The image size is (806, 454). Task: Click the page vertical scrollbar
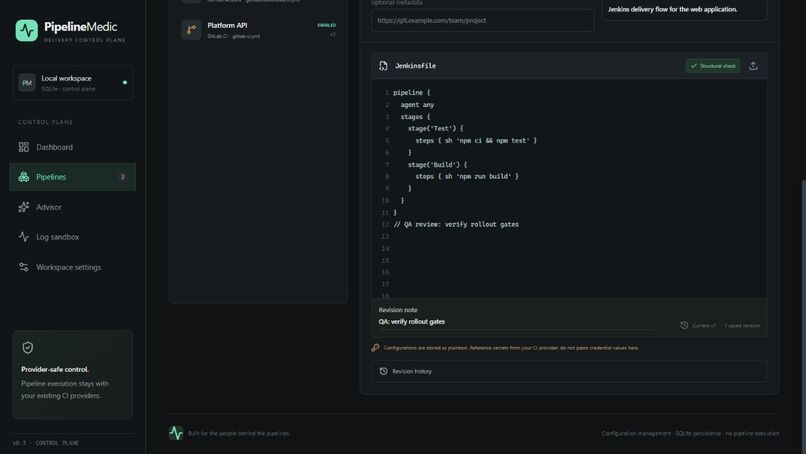click(803, 316)
